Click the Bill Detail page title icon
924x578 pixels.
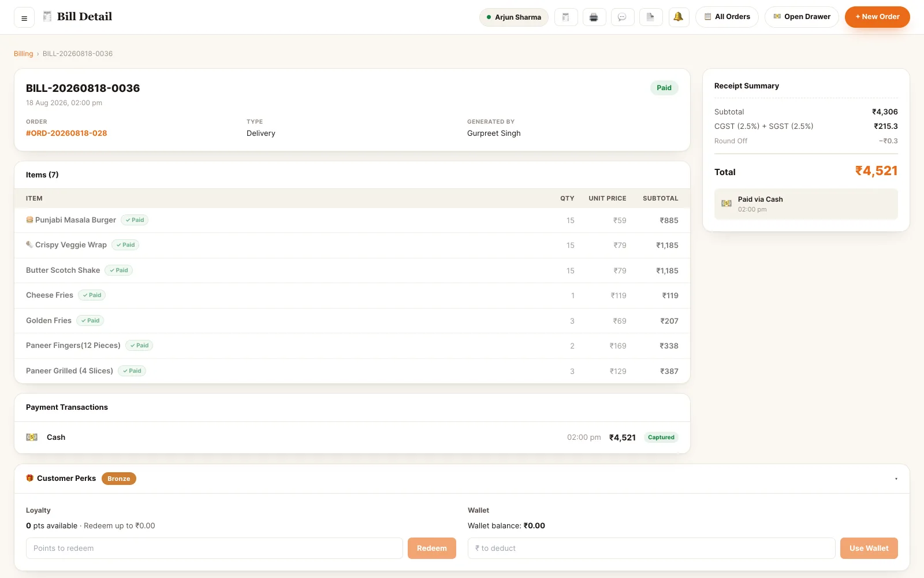click(47, 16)
